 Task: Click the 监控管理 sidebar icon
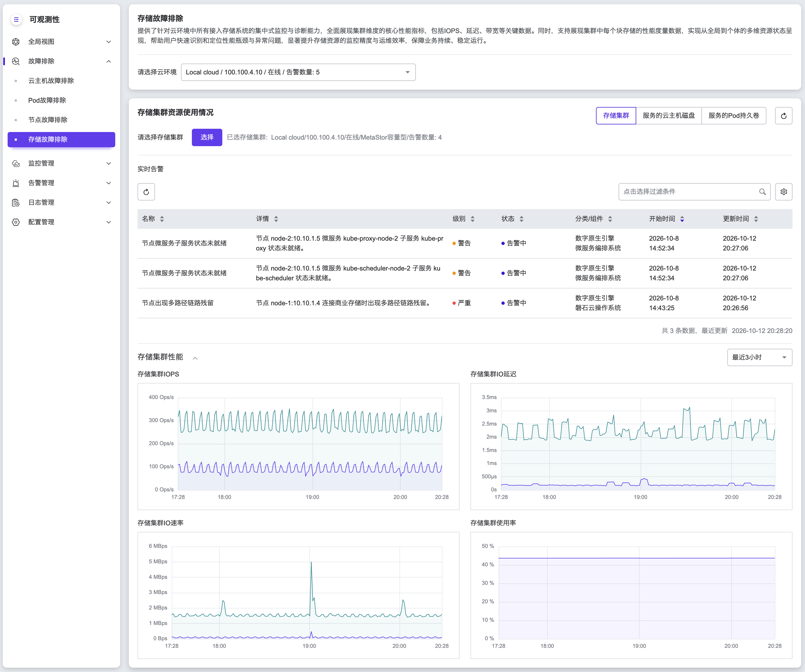[16, 164]
